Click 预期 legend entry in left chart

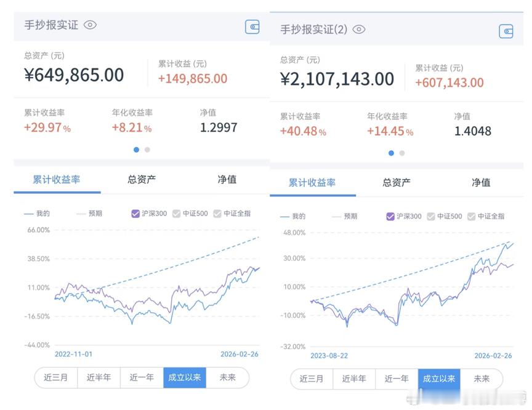tap(89, 214)
